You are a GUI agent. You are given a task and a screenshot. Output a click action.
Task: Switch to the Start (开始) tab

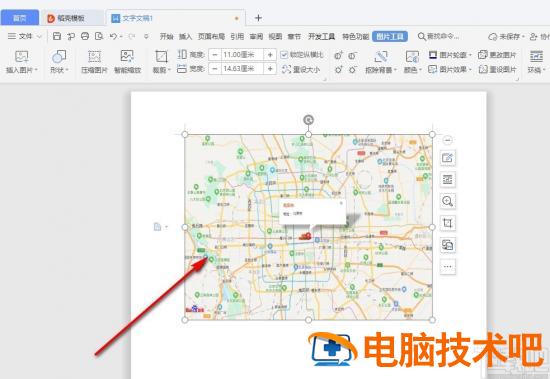tap(167, 36)
